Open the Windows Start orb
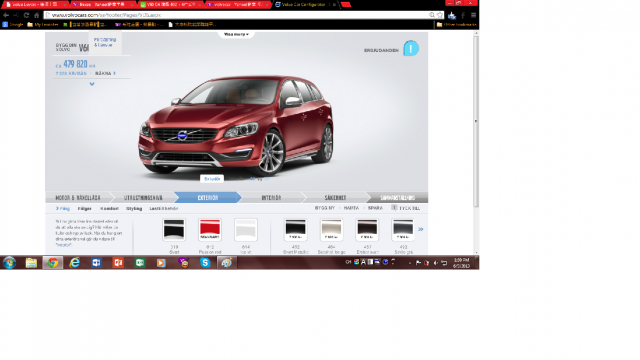 [9, 262]
